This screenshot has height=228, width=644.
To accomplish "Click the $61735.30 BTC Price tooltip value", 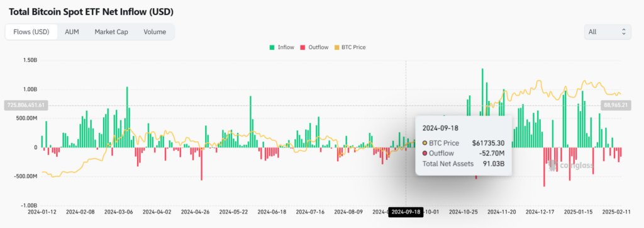I will click(488, 143).
